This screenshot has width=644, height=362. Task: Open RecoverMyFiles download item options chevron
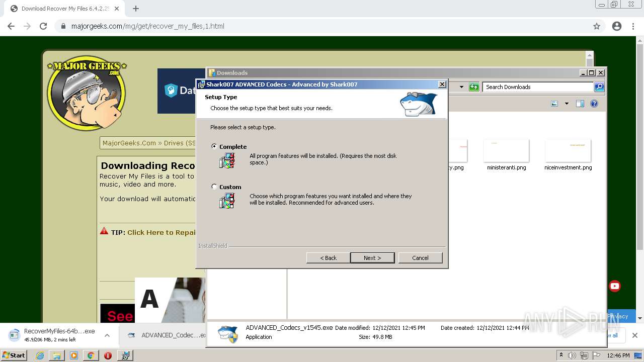[x=107, y=335]
